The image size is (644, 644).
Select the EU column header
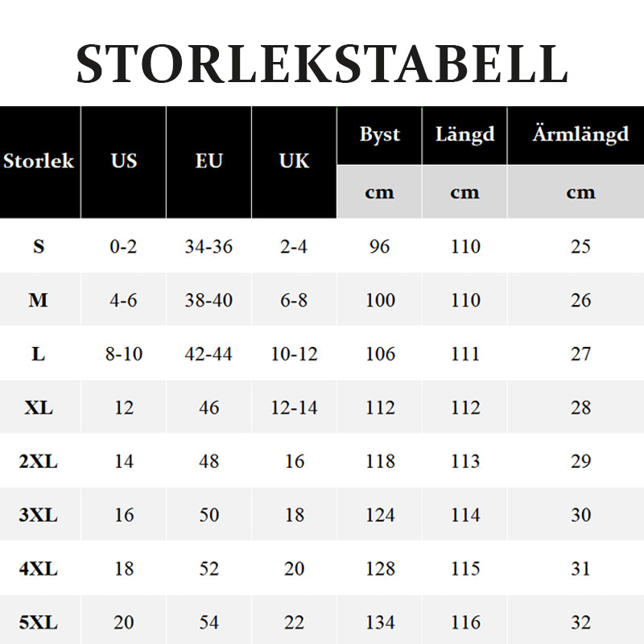208,160
